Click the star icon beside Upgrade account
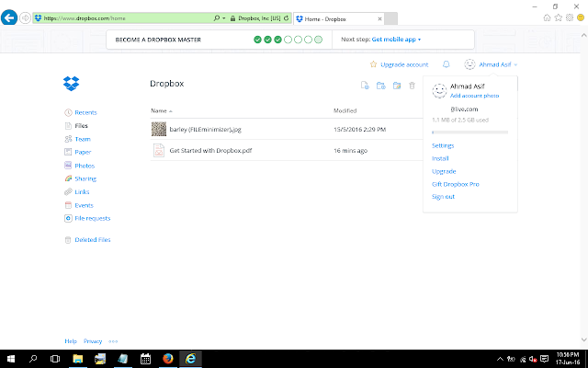Viewport: 588px width, 368px height. point(373,64)
